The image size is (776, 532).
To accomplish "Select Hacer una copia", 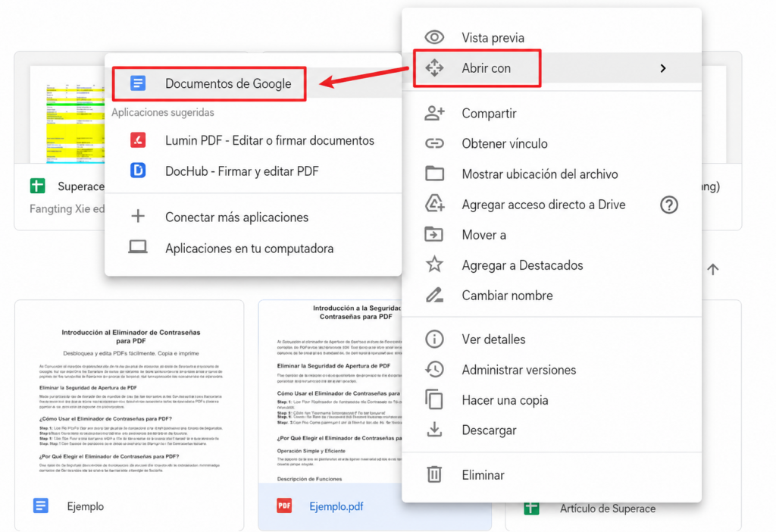I will pyautogui.click(x=552, y=400).
